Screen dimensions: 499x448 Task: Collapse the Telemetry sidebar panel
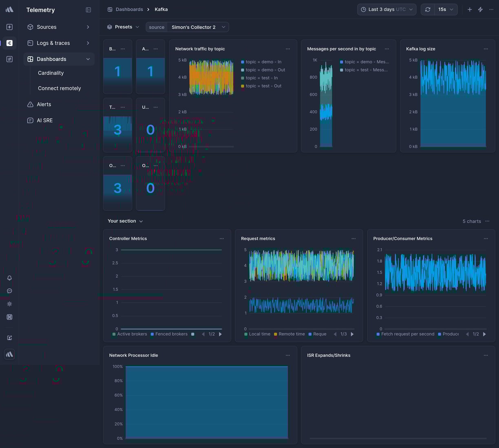88,10
